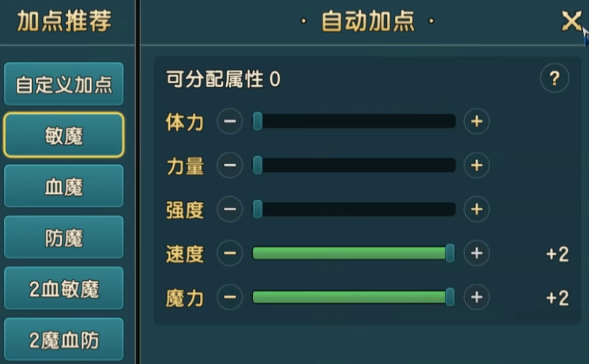Click the minus icon for 体力
The height and width of the screenshot is (364, 589).
(x=230, y=122)
